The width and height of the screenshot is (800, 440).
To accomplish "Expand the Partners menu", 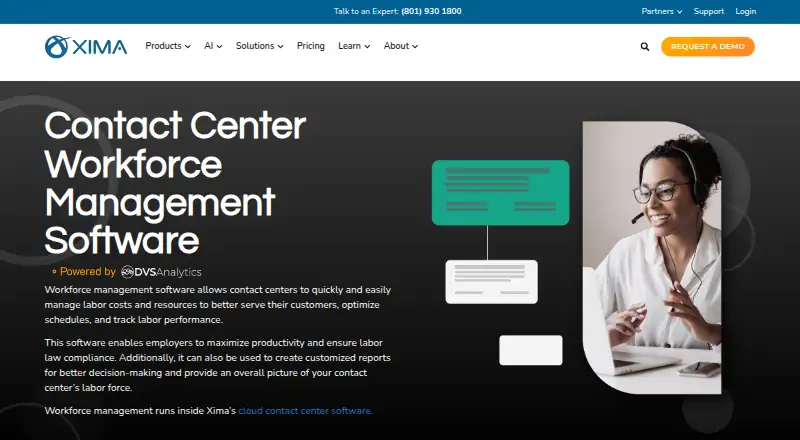I will click(662, 11).
